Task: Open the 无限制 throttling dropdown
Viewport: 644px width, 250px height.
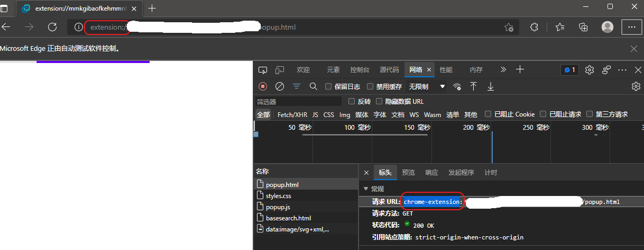Action: [x=427, y=86]
